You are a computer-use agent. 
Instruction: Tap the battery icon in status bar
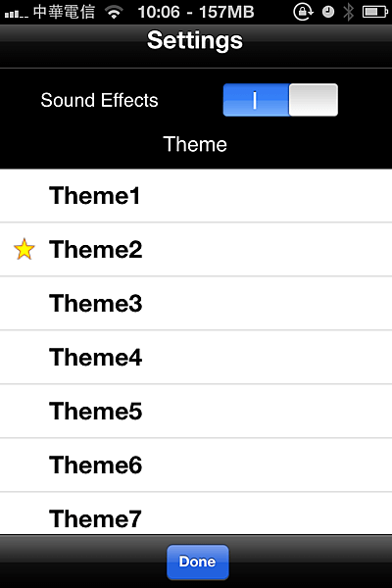(375, 12)
